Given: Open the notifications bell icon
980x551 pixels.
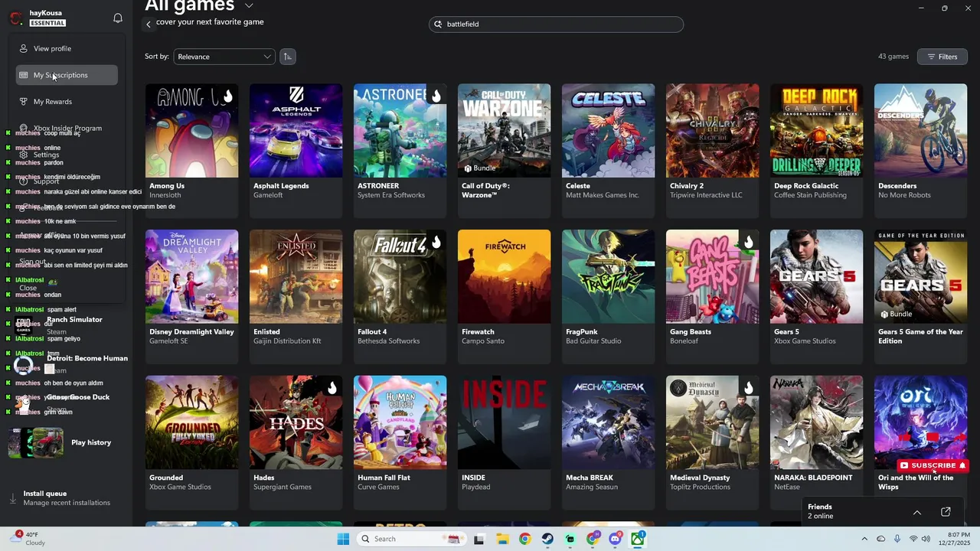Looking at the screenshot, I should tap(118, 18).
